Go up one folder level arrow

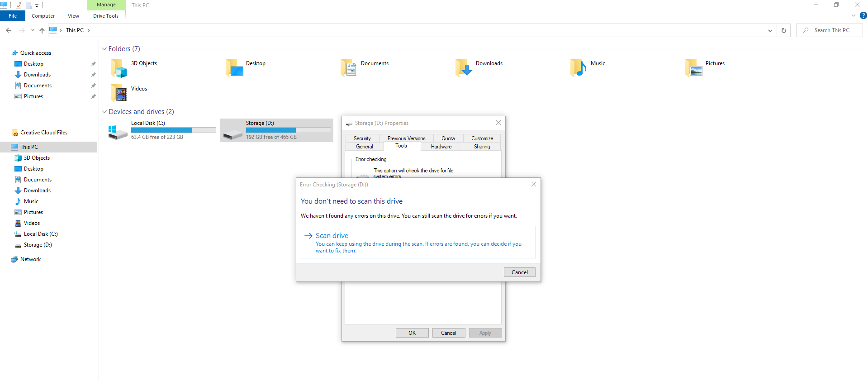tap(42, 30)
